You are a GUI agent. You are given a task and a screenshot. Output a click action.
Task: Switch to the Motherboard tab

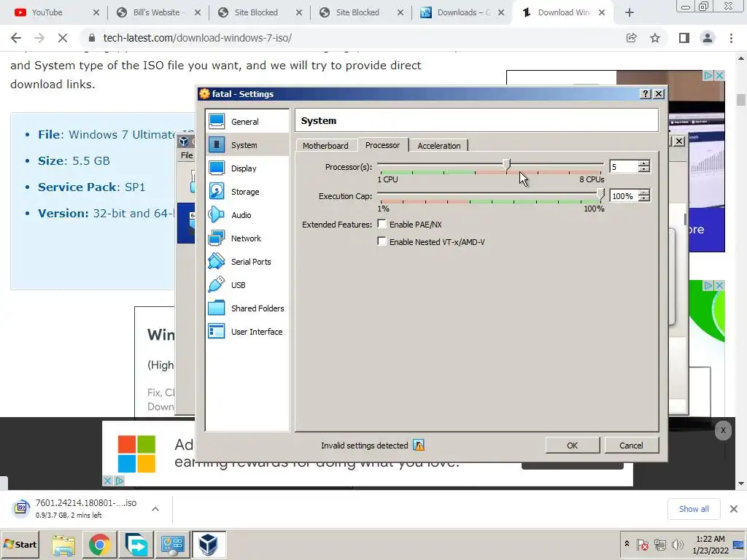325,146
